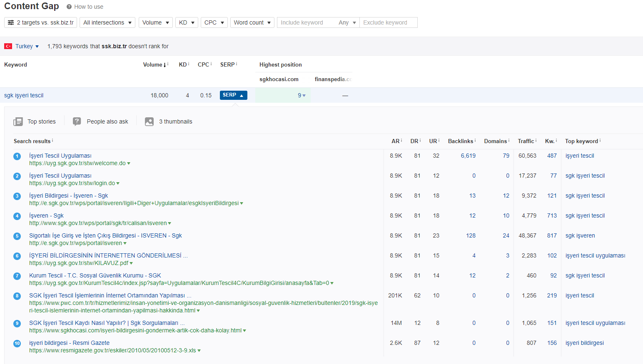Open the Any match-type dropdown
This screenshot has width=643, height=364.
pyautogui.click(x=347, y=22)
